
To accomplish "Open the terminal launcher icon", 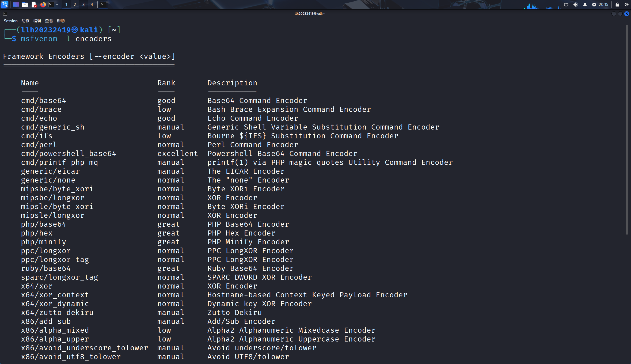I will coord(51,4).
